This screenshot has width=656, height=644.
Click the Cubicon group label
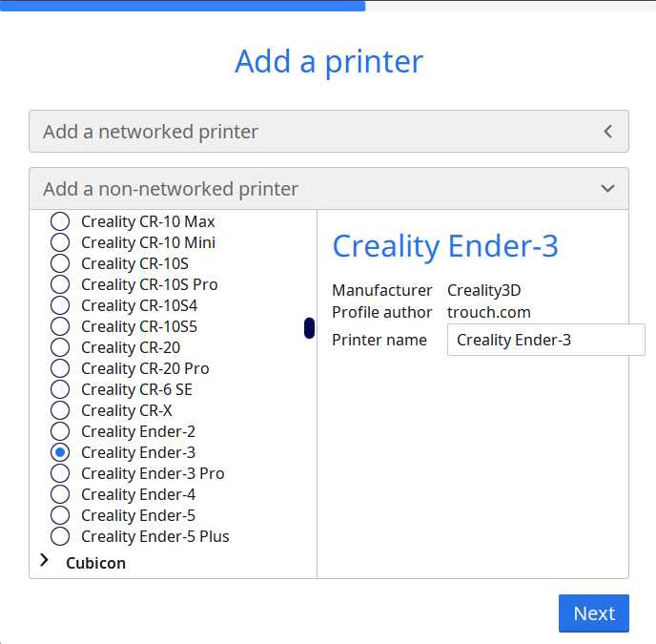(x=95, y=563)
